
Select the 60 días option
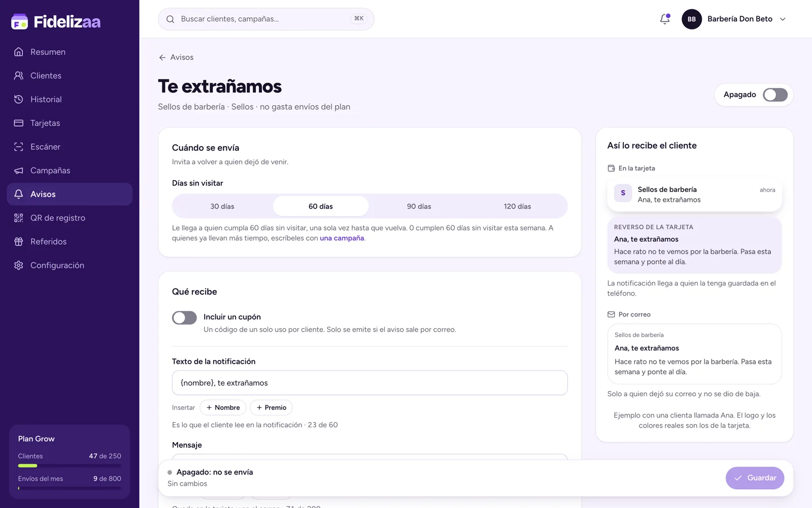[321, 206]
